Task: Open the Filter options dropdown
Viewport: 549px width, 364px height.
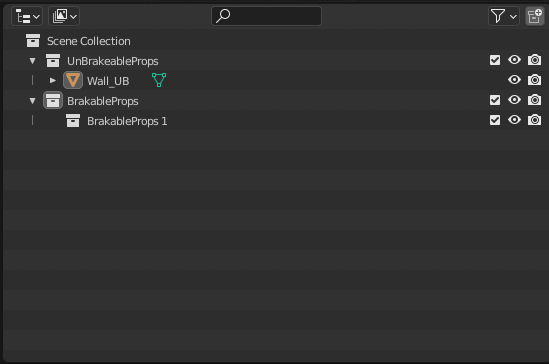Action: (x=504, y=16)
